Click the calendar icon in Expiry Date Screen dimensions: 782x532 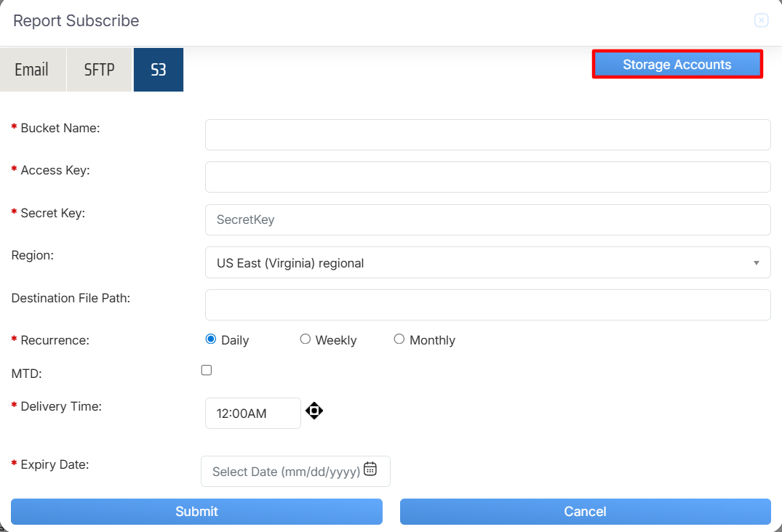click(370, 469)
